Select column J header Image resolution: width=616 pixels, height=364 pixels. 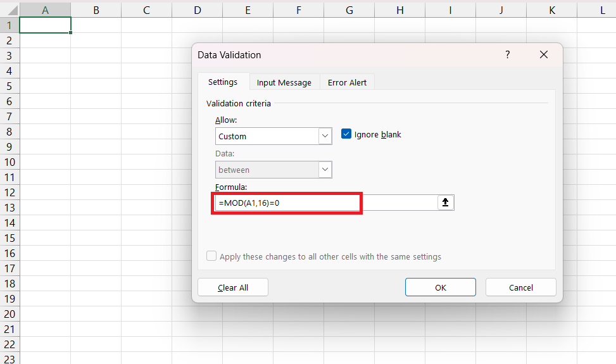[x=501, y=10]
